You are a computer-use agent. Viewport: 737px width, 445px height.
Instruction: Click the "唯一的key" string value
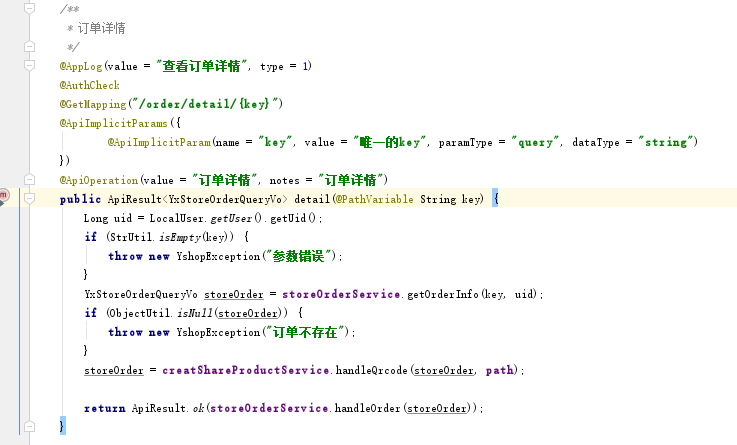pyautogui.click(x=390, y=141)
